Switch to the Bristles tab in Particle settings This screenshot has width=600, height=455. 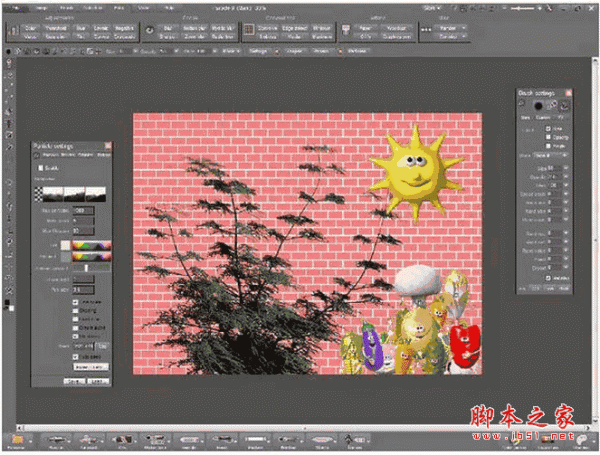tap(68, 155)
